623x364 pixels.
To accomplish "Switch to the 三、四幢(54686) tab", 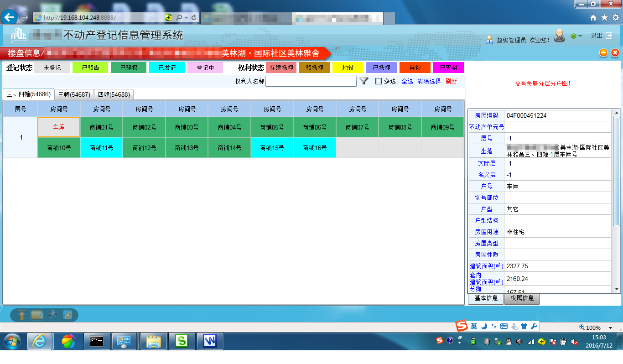I will [28, 94].
